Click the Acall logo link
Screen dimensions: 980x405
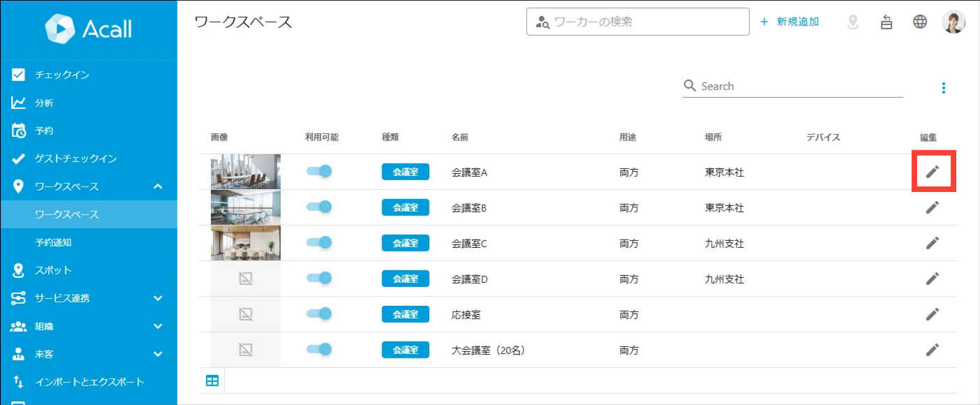pos(89,29)
